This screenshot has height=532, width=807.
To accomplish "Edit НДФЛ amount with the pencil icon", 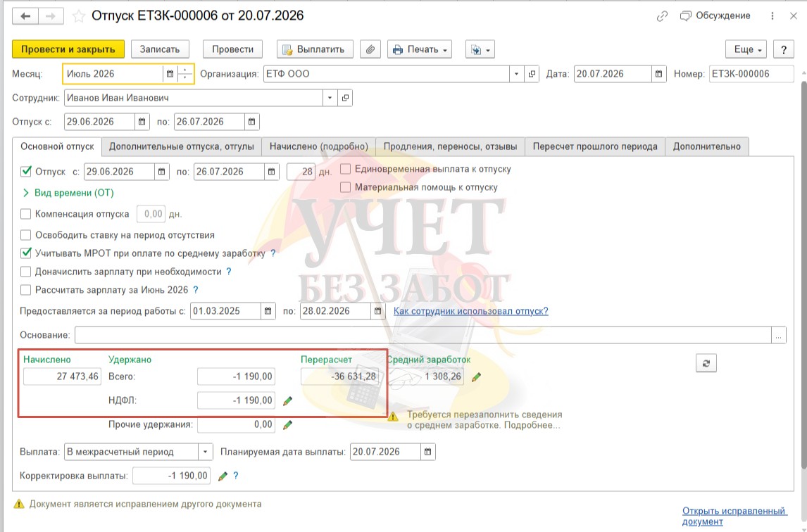I will pos(287,401).
